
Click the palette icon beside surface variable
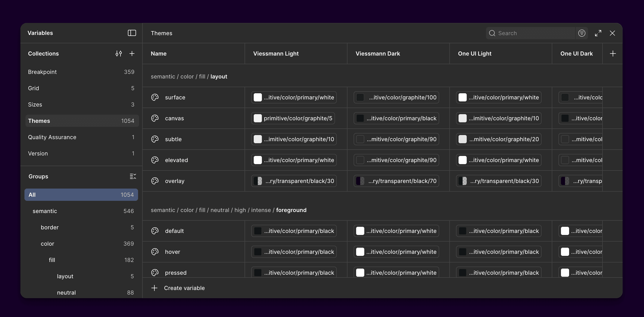pos(155,97)
